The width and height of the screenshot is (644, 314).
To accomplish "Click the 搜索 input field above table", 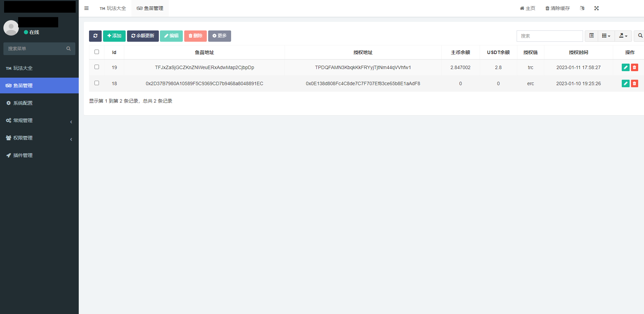I will click(x=550, y=36).
